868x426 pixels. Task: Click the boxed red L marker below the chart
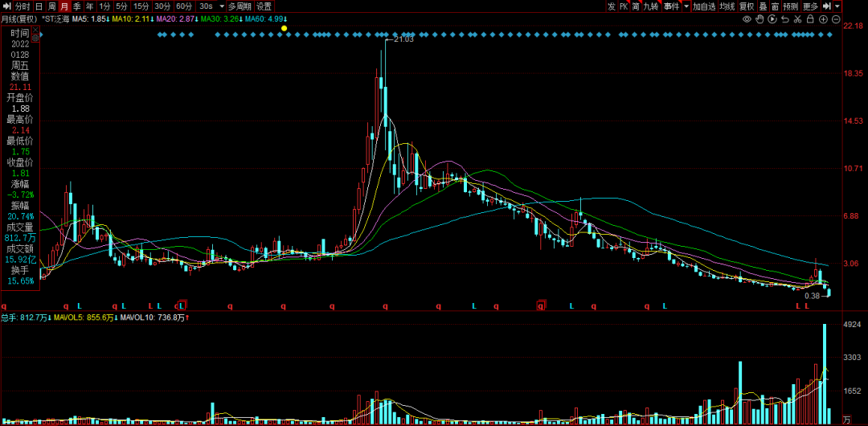pos(182,305)
